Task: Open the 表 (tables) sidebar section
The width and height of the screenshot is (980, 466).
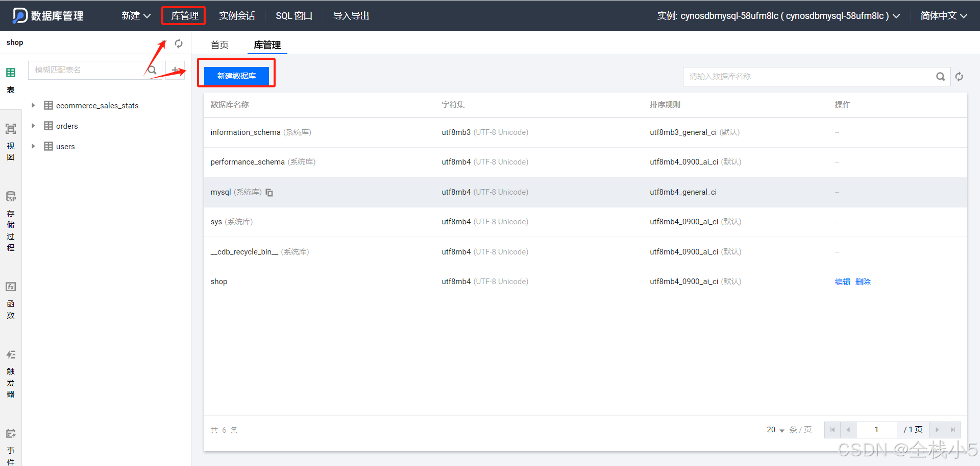Action: (x=11, y=80)
